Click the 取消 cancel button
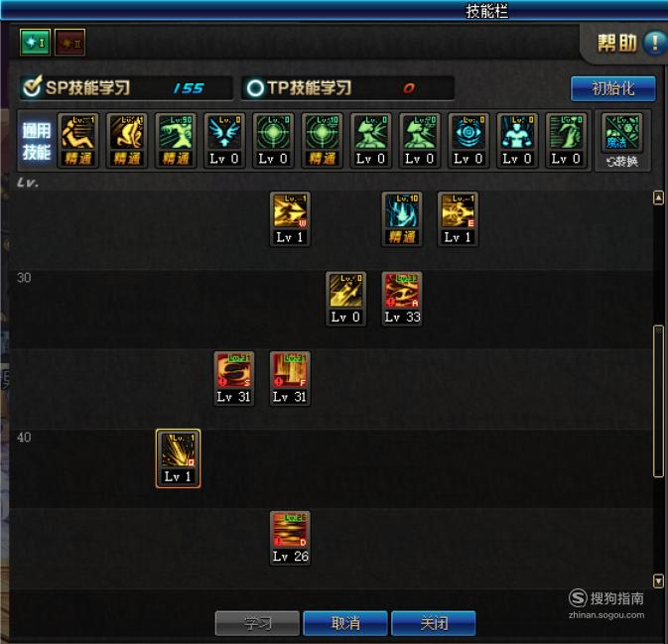 (345, 623)
